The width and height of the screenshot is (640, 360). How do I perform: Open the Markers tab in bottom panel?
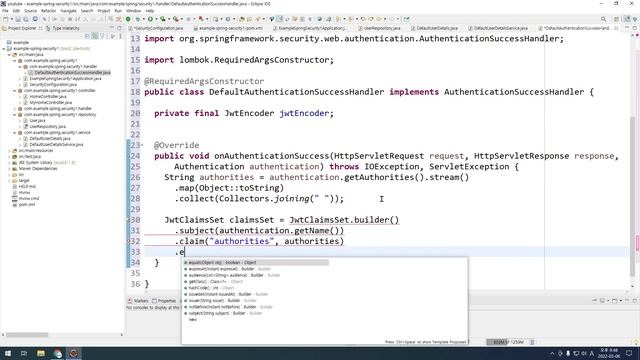coord(138,301)
